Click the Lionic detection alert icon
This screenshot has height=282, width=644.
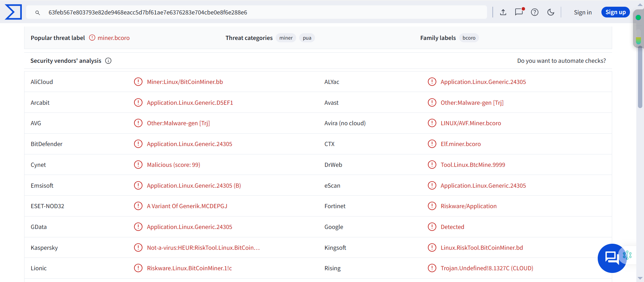138,268
